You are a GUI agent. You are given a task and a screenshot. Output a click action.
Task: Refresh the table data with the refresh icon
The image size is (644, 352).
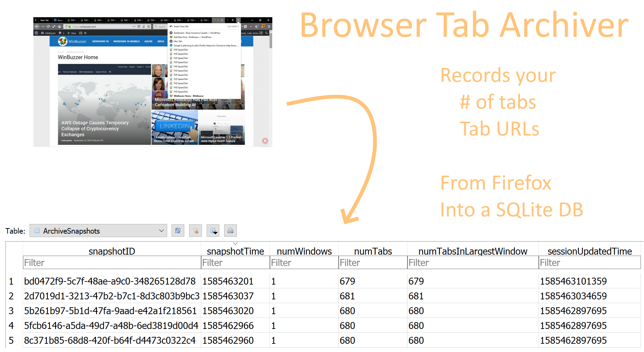pyautogui.click(x=178, y=231)
